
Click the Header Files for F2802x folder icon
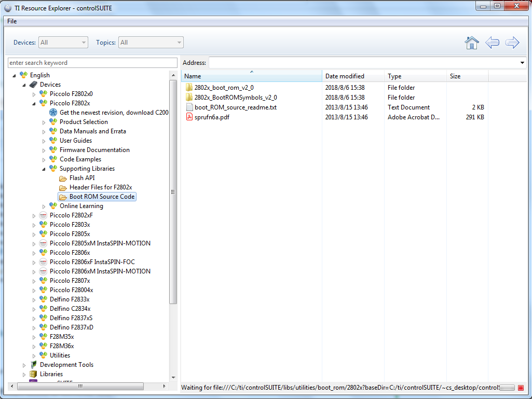[x=63, y=188]
